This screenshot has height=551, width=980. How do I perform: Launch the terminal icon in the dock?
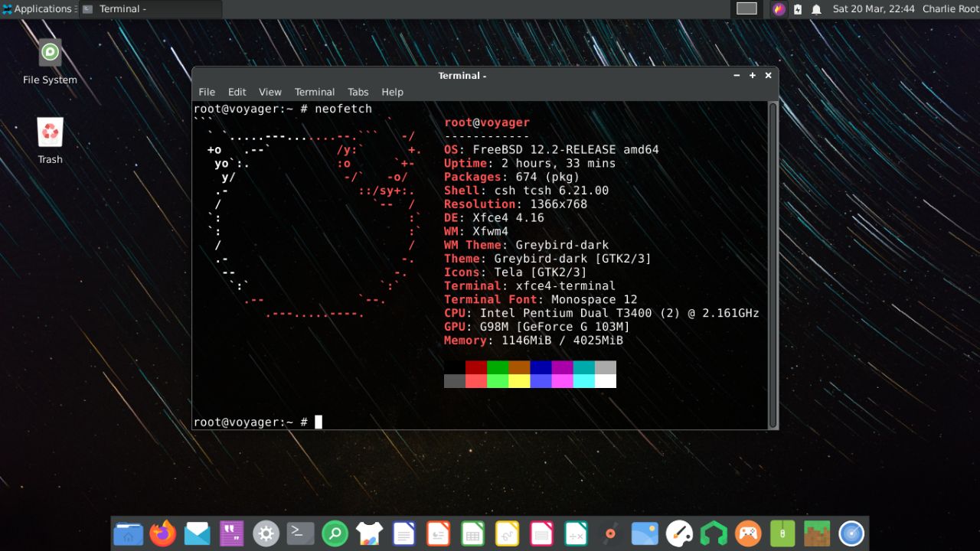point(301,533)
